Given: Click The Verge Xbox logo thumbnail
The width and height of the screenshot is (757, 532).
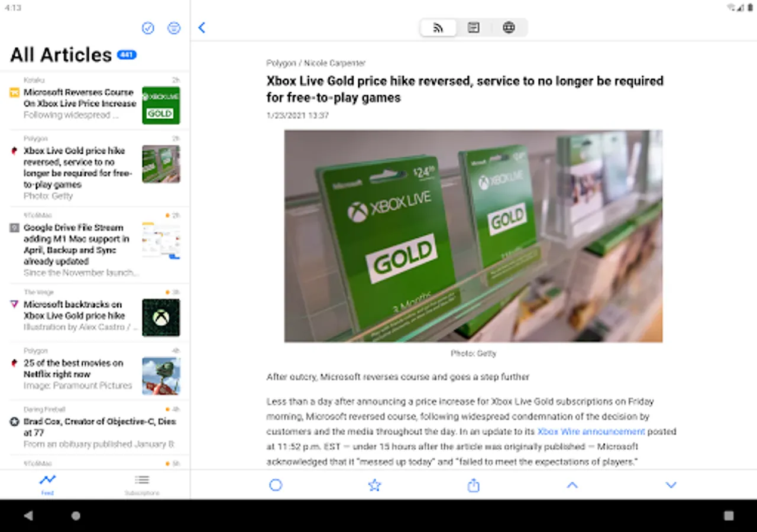Looking at the screenshot, I should click(161, 317).
